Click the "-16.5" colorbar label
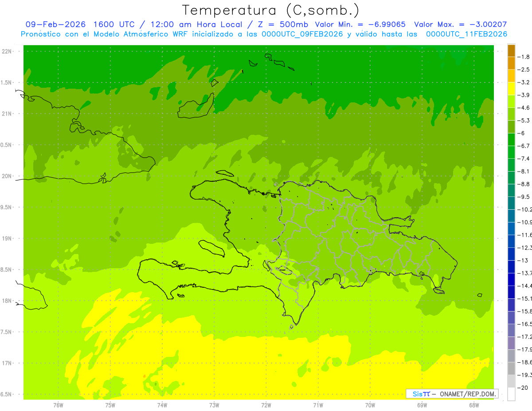This screenshot has height=411, width=532. click(525, 324)
